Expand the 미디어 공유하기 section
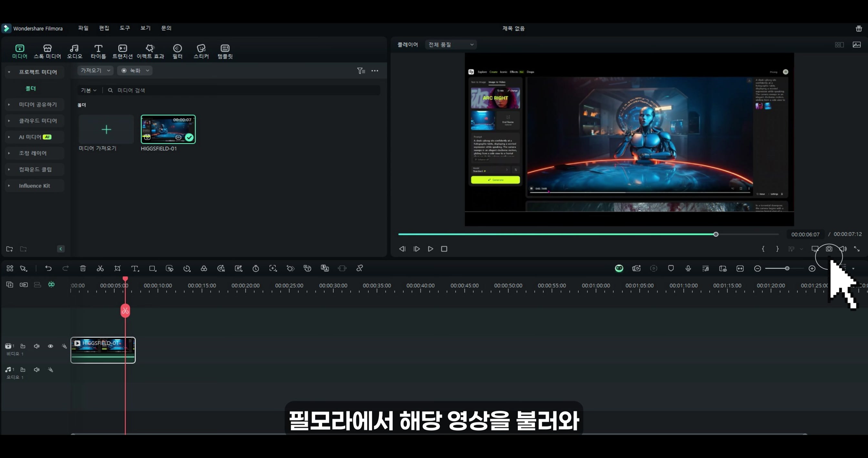Screen dimensions: 868x458 9,104
